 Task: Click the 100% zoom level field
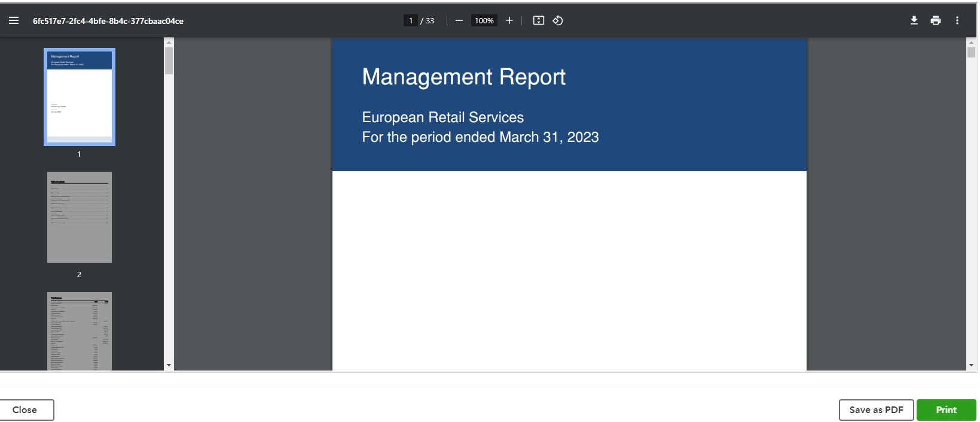(x=484, y=20)
